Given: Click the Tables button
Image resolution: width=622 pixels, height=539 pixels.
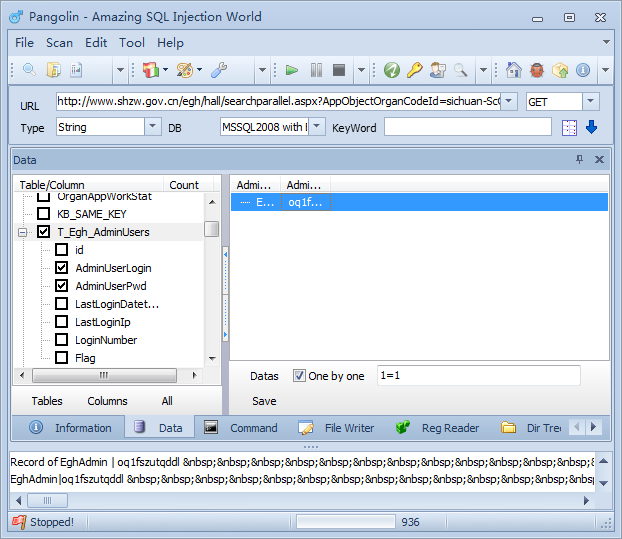Looking at the screenshot, I should [47, 401].
